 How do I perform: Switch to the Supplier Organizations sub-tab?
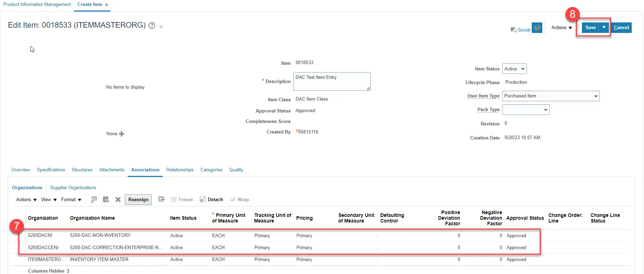pyautogui.click(x=73, y=188)
